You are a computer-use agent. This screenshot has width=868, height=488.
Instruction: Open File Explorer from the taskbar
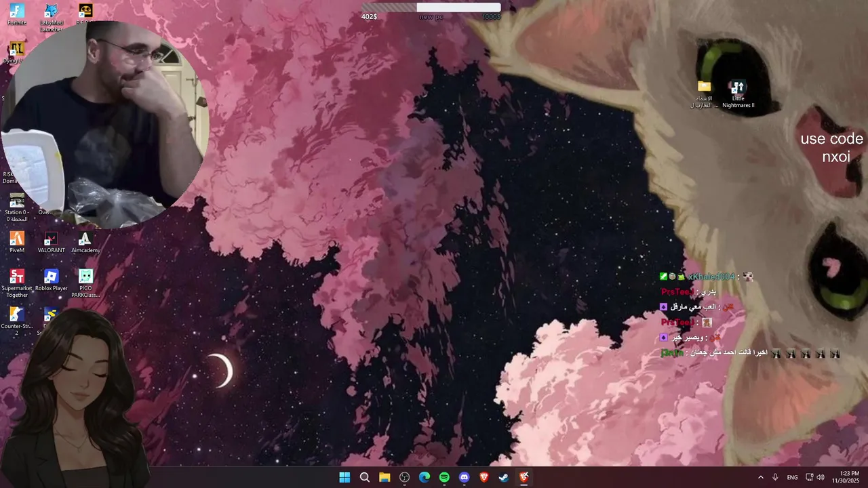click(x=384, y=477)
